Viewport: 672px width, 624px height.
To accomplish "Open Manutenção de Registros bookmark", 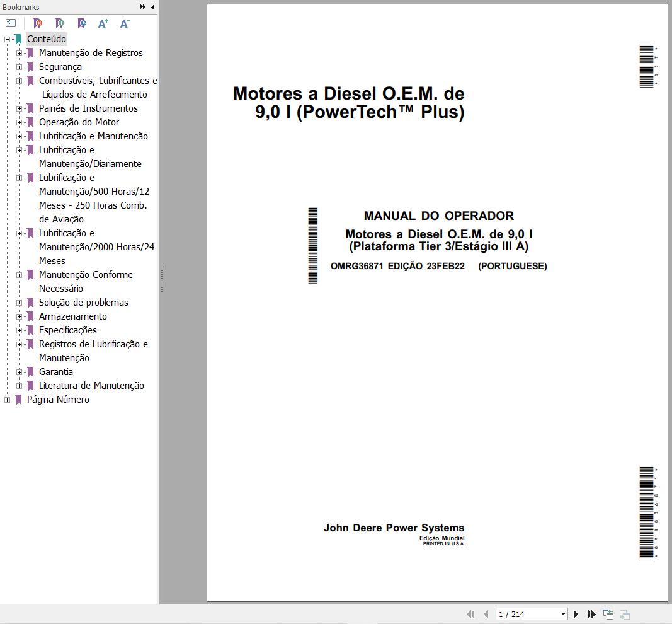I will point(91,53).
